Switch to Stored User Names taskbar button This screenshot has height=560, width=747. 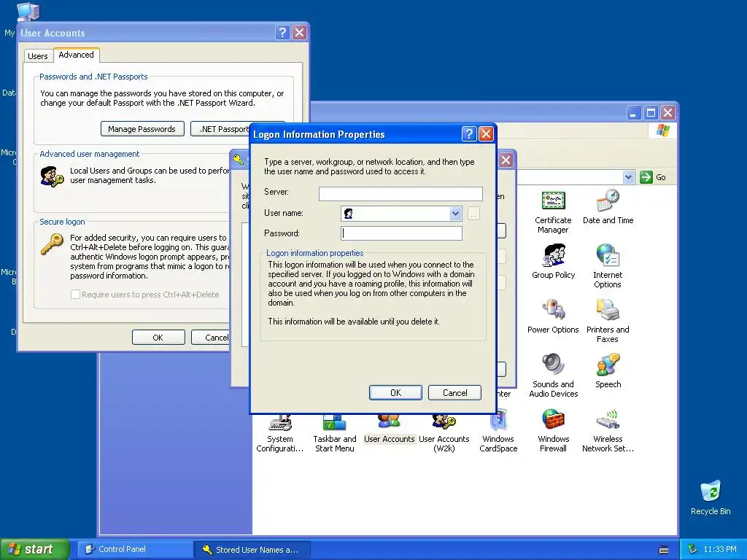point(252,550)
